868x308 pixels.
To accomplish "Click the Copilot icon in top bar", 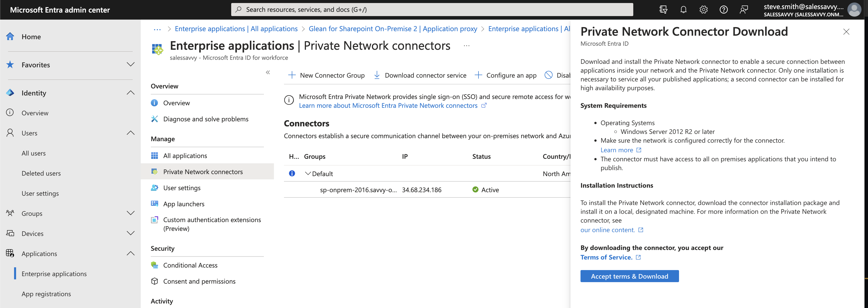I will [663, 10].
